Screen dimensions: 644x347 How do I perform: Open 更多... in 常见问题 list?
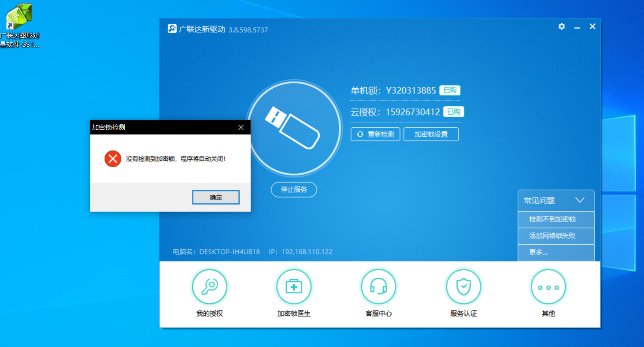[556, 253]
